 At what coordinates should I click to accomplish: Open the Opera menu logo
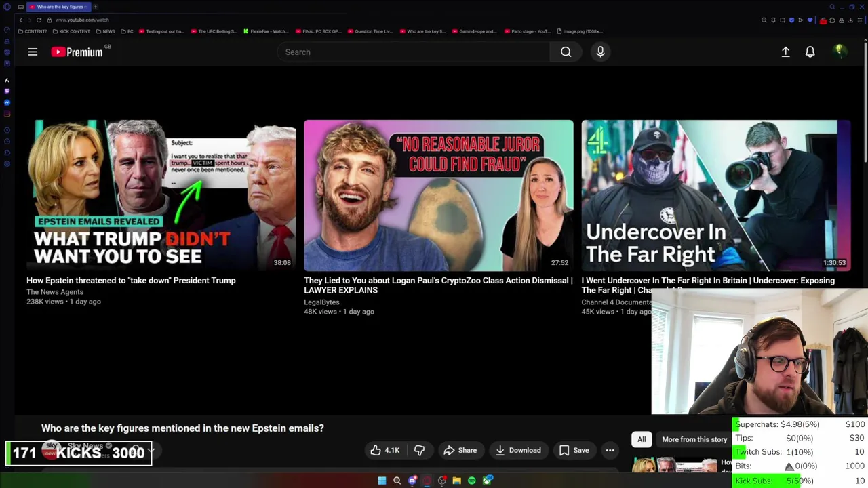pyautogui.click(x=7, y=7)
